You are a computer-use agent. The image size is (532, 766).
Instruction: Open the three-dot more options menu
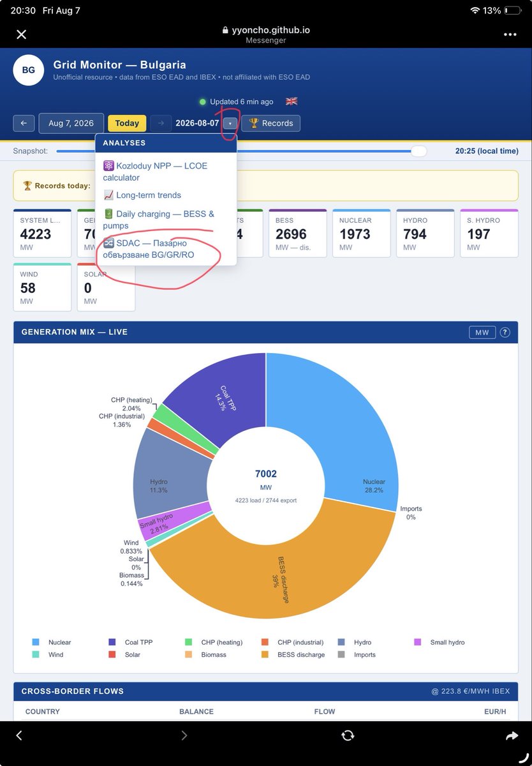coord(510,34)
